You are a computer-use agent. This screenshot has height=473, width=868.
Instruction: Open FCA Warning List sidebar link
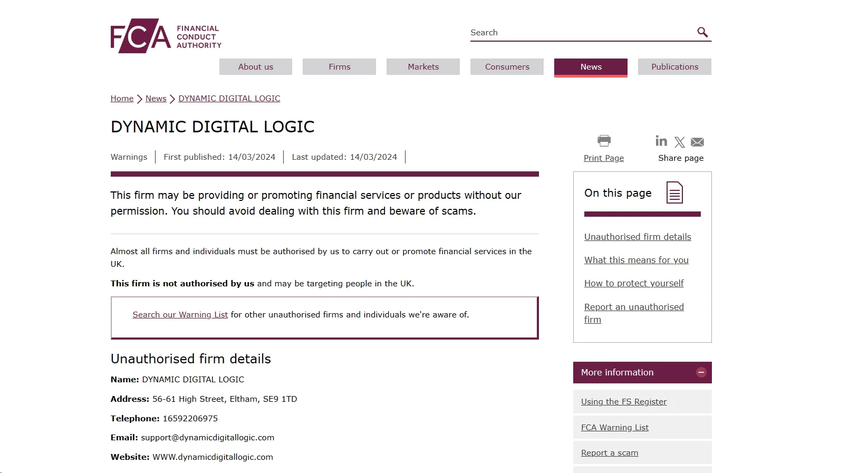(615, 428)
